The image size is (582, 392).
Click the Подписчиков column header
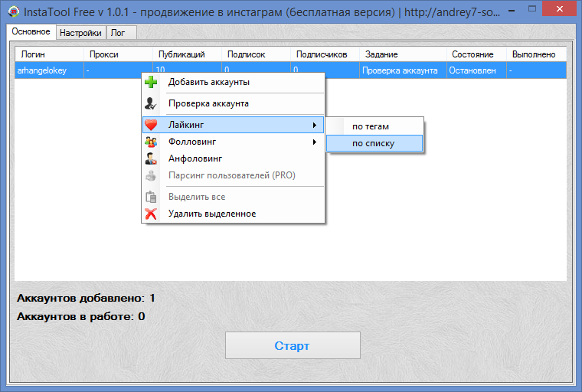(x=325, y=54)
